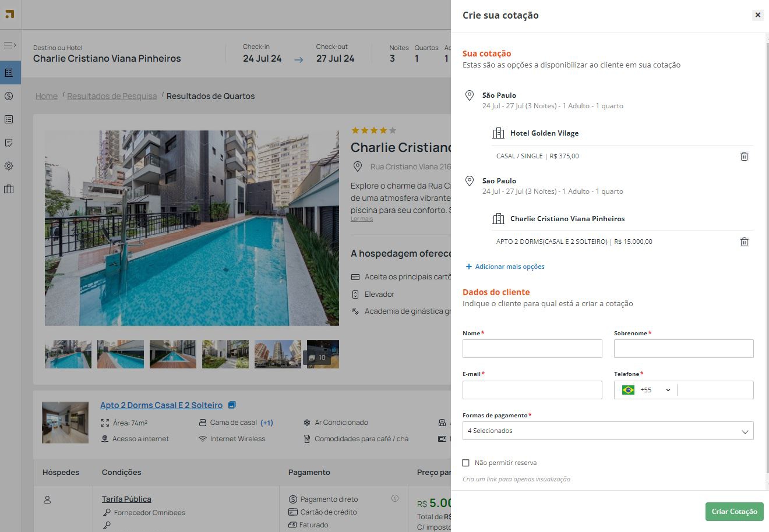Expand extra bed types (+1)

[266, 423]
